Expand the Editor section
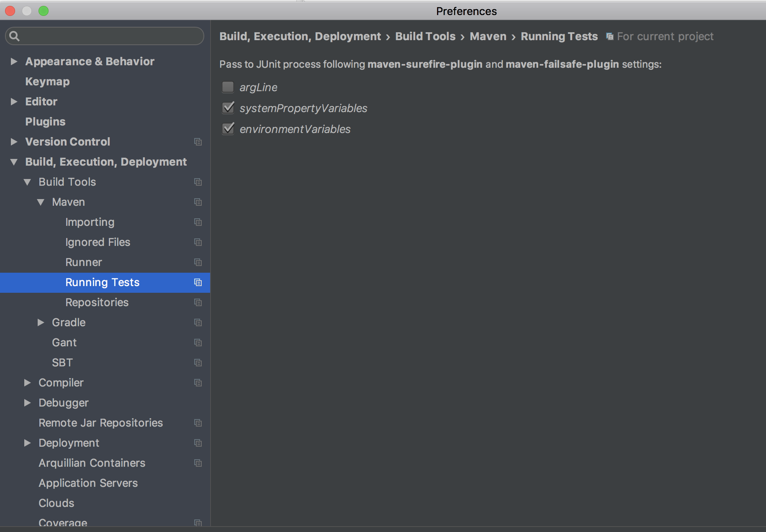 (x=14, y=102)
